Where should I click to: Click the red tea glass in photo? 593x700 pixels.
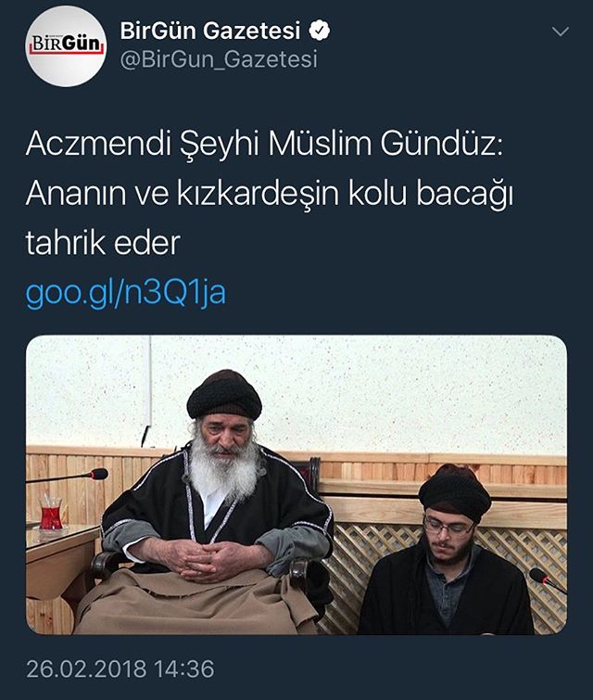click(x=50, y=514)
